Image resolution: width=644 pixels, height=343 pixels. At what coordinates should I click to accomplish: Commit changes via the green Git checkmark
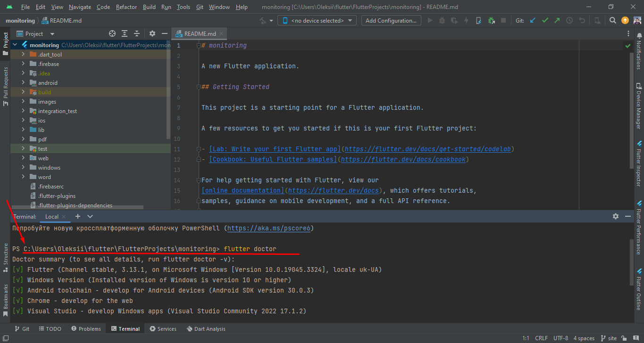tap(545, 21)
